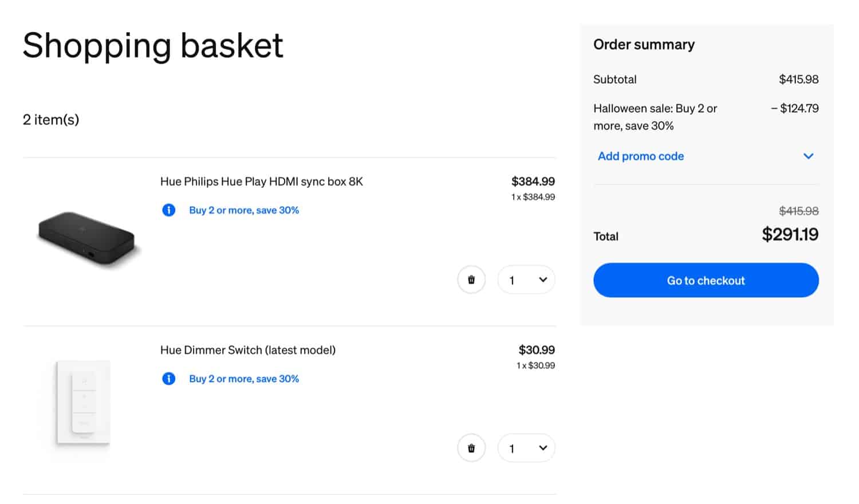
Task: Open the Hue Dimmer Switch product image
Action: [x=84, y=402]
